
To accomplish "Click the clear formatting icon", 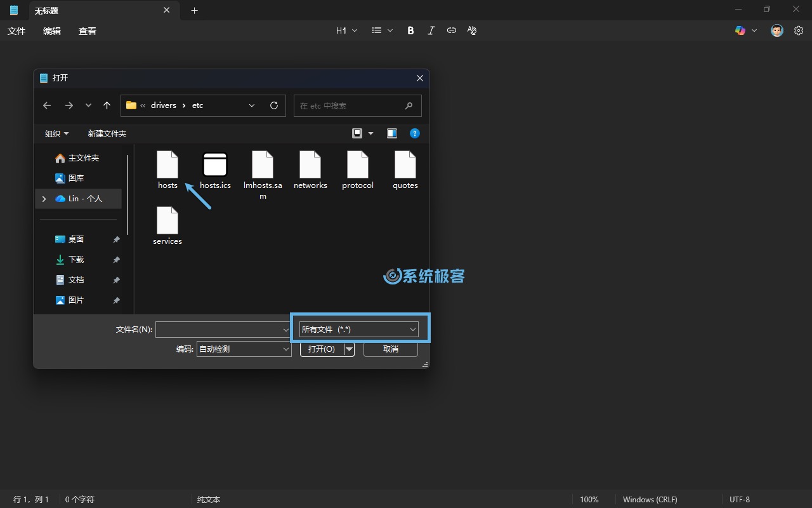I will (x=471, y=30).
